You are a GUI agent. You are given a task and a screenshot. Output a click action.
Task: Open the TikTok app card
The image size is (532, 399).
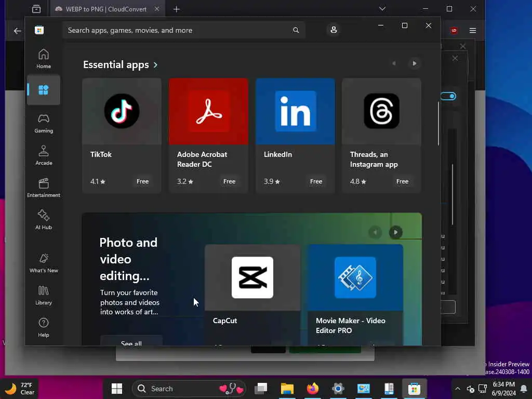[x=122, y=136]
